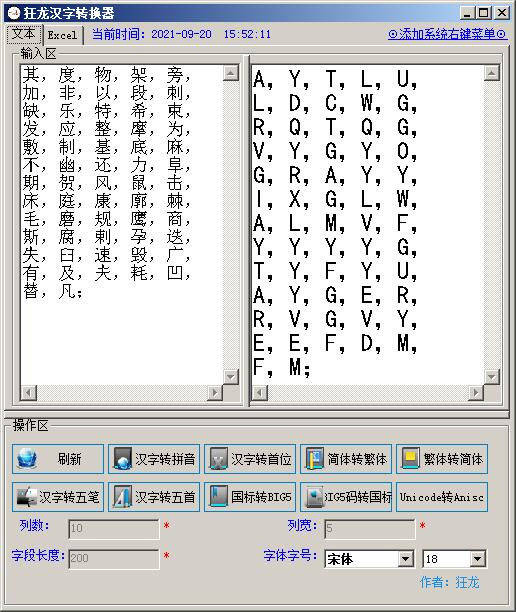Screen dimensions: 516x612
Task: Click the 列数 input field
Action: pos(114,528)
